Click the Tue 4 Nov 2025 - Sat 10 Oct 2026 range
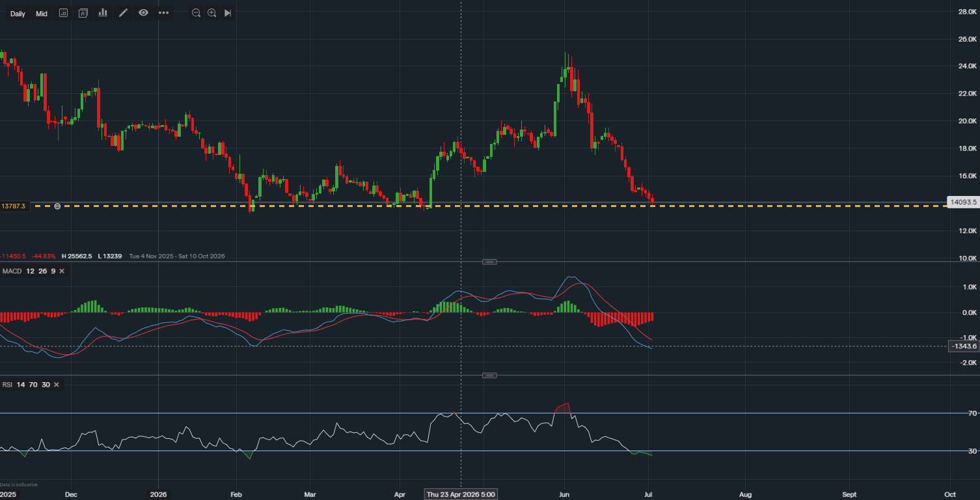Screen dimensions: 980x500 177,257
